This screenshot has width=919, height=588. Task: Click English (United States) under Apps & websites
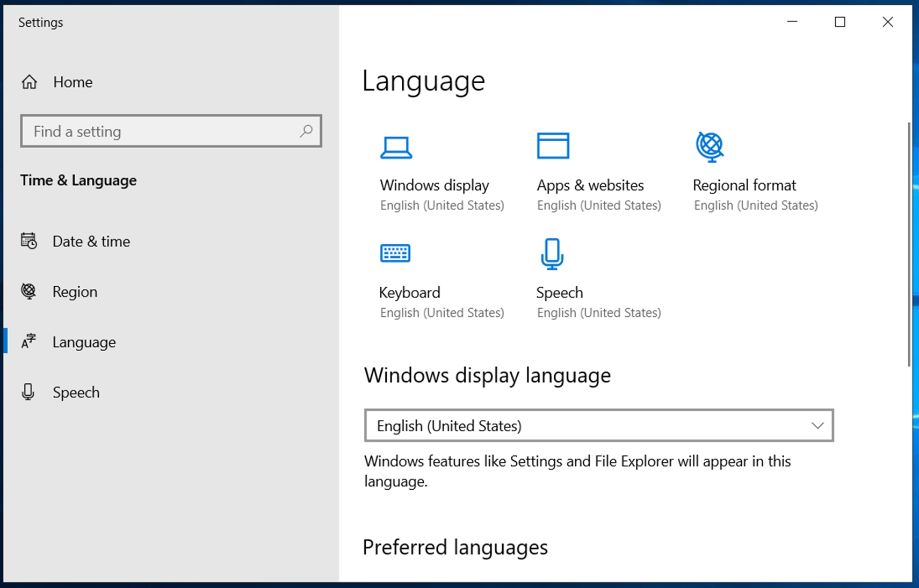coord(599,206)
